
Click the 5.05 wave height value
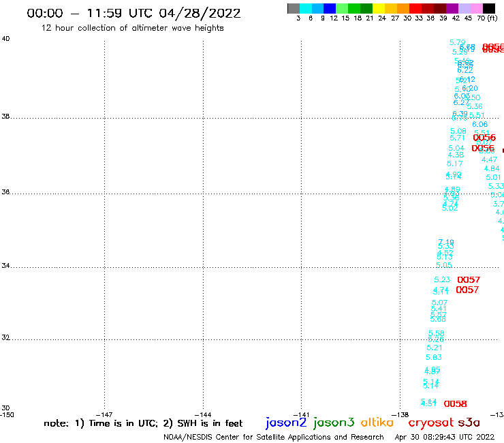pyautogui.click(x=444, y=265)
